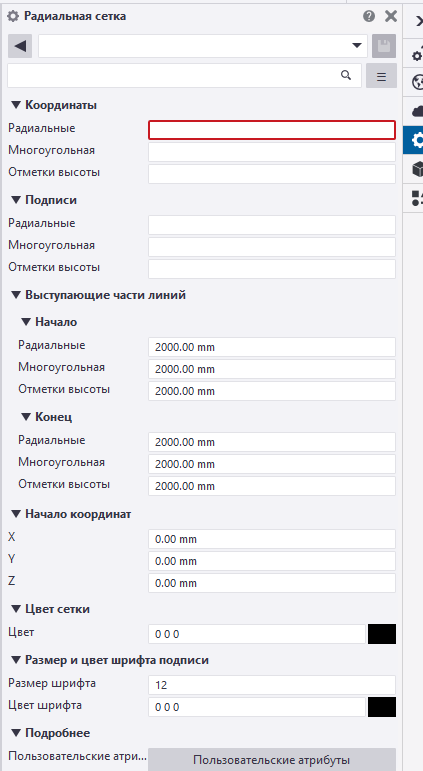The height and width of the screenshot is (771, 423).
Task: Open the property pane hamburger menu
Action: click(x=381, y=76)
